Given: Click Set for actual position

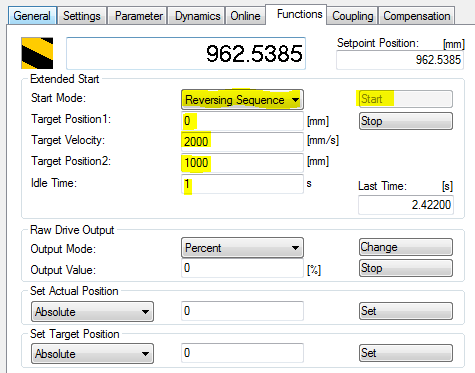Looking at the screenshot, I should click(x=406, y=311).
